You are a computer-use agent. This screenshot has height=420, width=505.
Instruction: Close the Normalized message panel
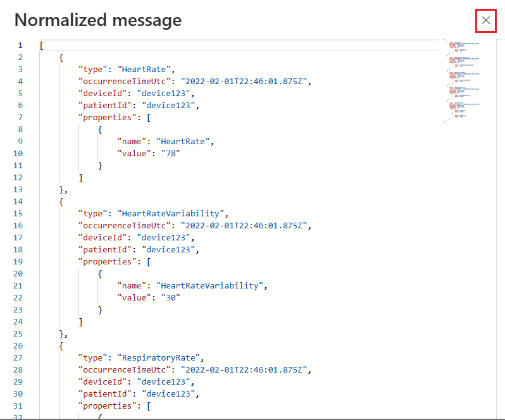point(485,21)
